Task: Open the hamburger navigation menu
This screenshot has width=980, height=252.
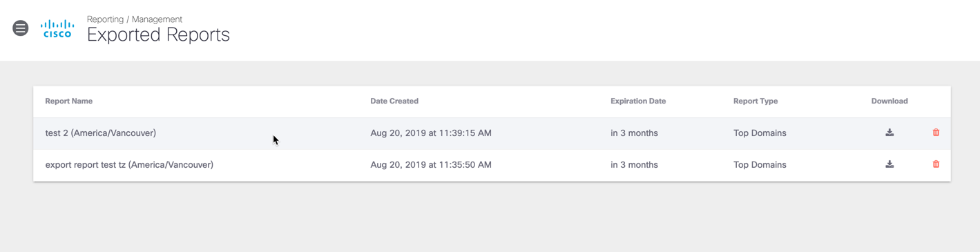Action: [x=21, y=28]
